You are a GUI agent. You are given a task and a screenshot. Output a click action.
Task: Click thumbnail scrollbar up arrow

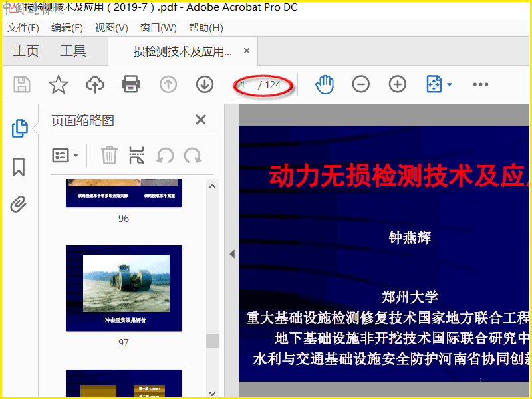[x=212, y=186]
